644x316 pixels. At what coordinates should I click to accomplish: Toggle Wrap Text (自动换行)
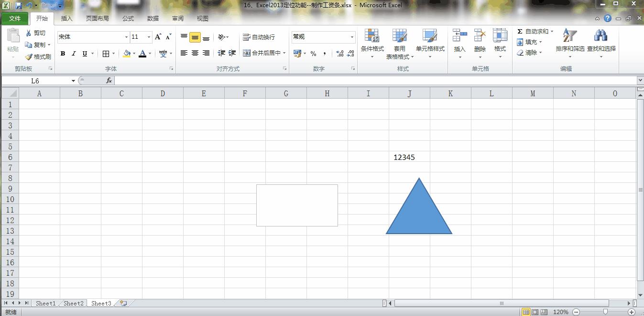[x=259, y=37]
